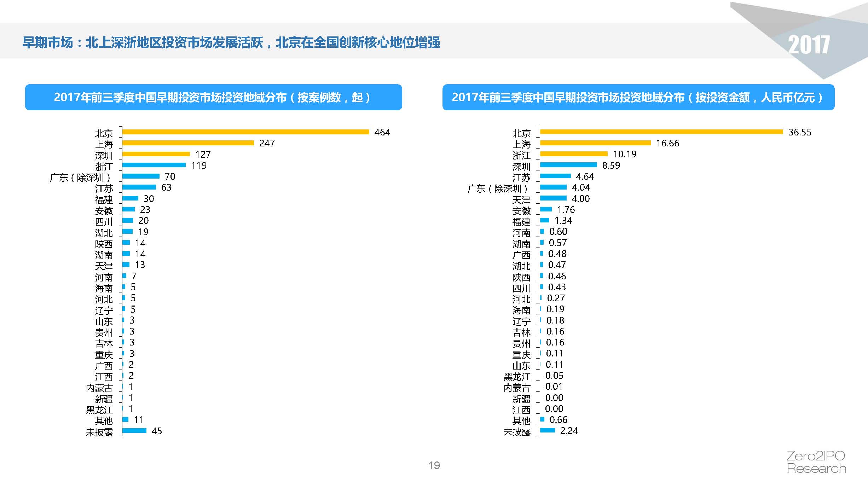Select the Shenzhen bar with 127 cases
This screenshot has height=488, width=868.
(x=156, y=154)
